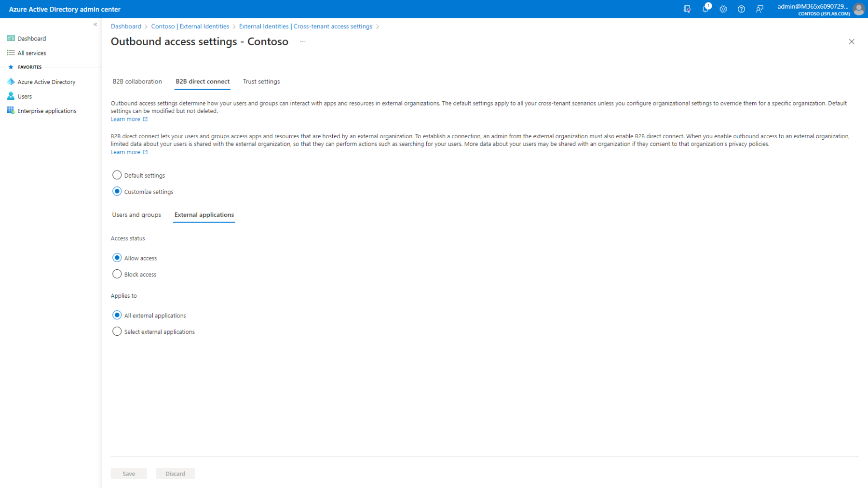Select the Block access radio button
The height and width of the screenshot is (488, 868).
point(117,274)
